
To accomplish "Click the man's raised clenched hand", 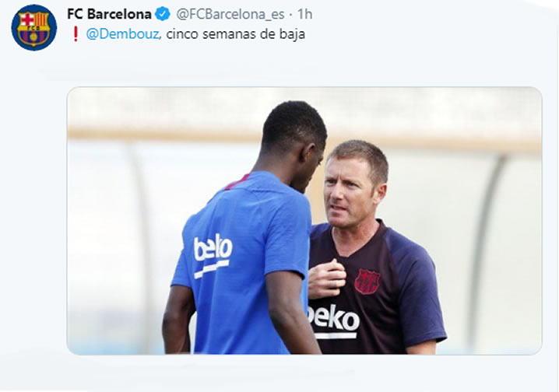I will pyautogui.click(x=326, y=278).
